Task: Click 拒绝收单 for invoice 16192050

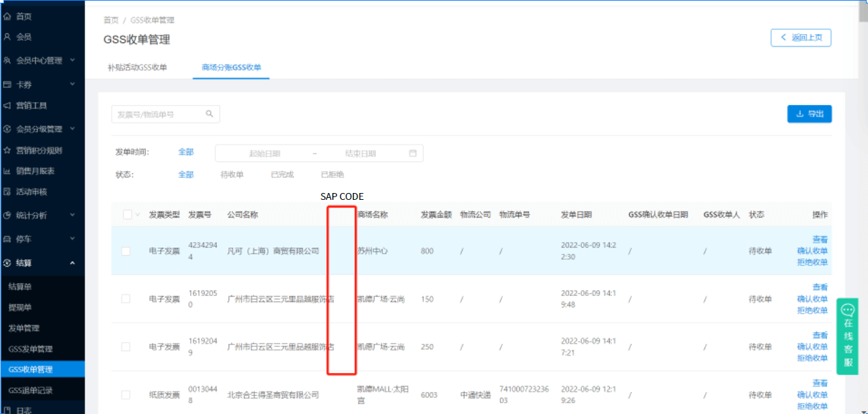Action: point(813,310)
